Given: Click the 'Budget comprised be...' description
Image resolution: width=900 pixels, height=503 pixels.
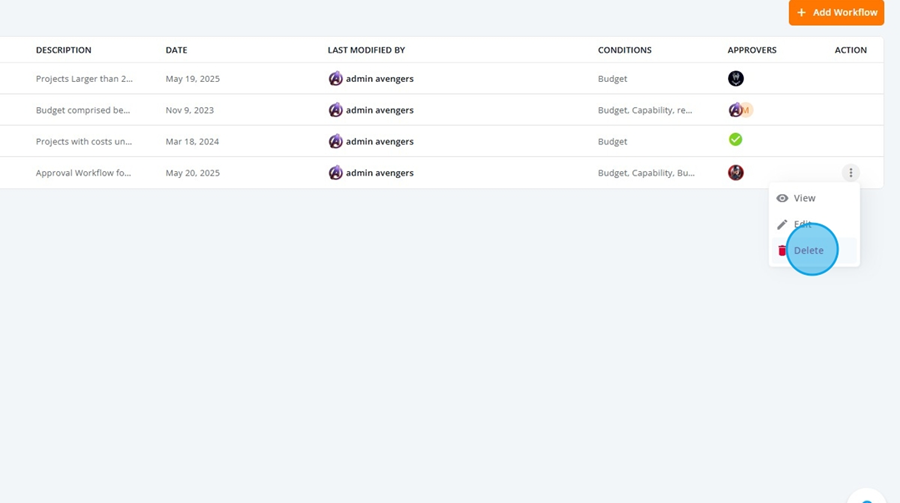Looking at the screenshot, I should (83, 110).
